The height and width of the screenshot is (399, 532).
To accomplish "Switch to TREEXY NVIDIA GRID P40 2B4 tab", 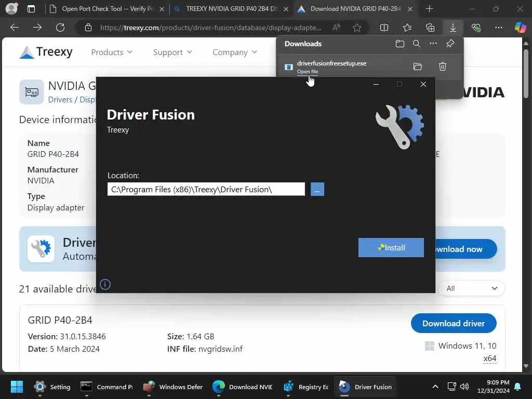I will pos(232,9).
